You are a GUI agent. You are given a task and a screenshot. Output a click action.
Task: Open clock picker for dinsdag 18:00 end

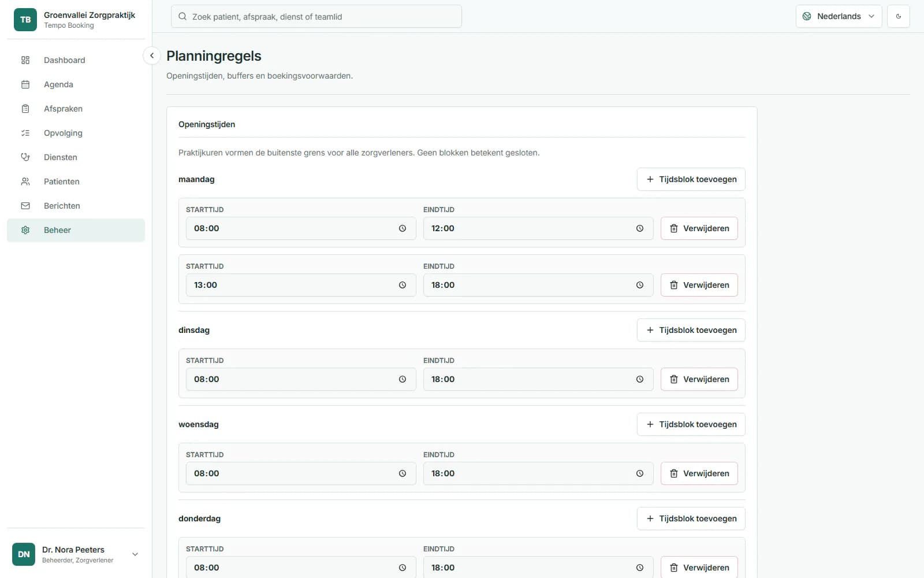[640, 379]
